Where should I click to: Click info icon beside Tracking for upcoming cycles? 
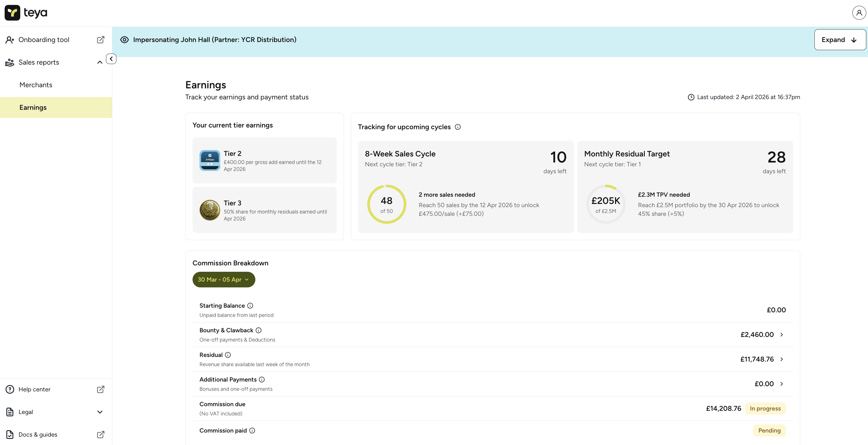coord(457,127)
